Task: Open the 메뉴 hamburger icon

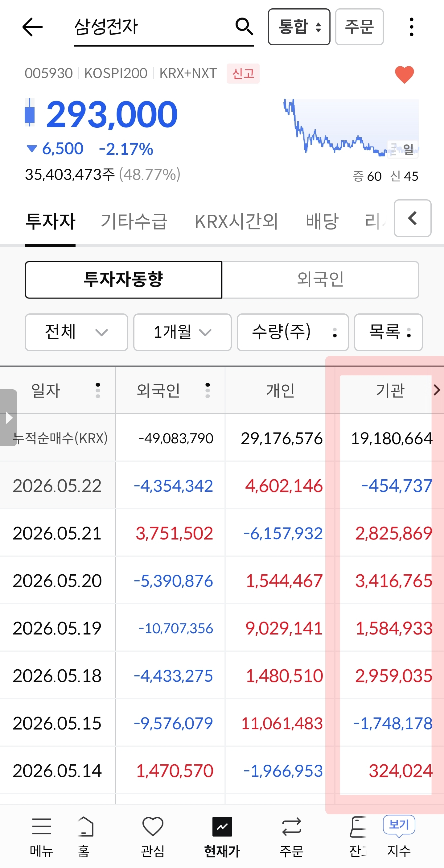Action: [41, 826]
